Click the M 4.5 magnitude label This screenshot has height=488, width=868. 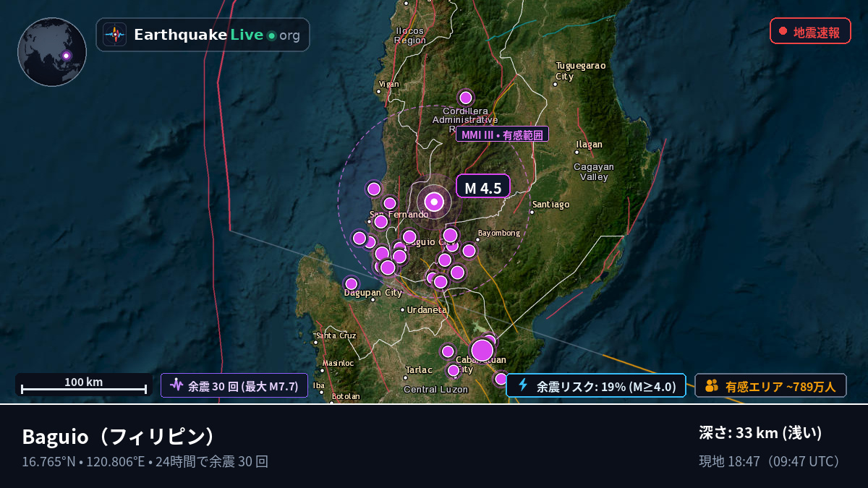click(x=483, y=187)
